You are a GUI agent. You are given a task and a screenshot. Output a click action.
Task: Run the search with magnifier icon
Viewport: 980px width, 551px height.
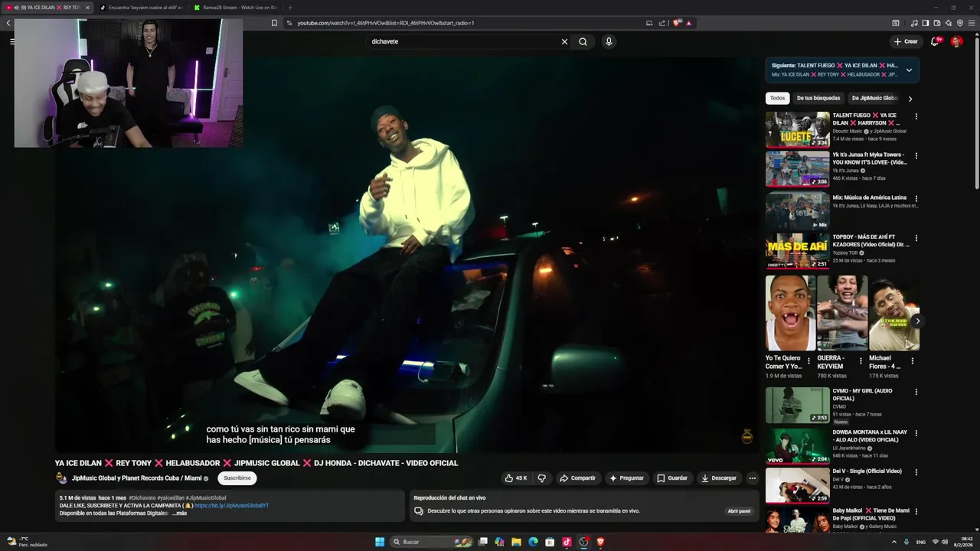pos(583,42)
